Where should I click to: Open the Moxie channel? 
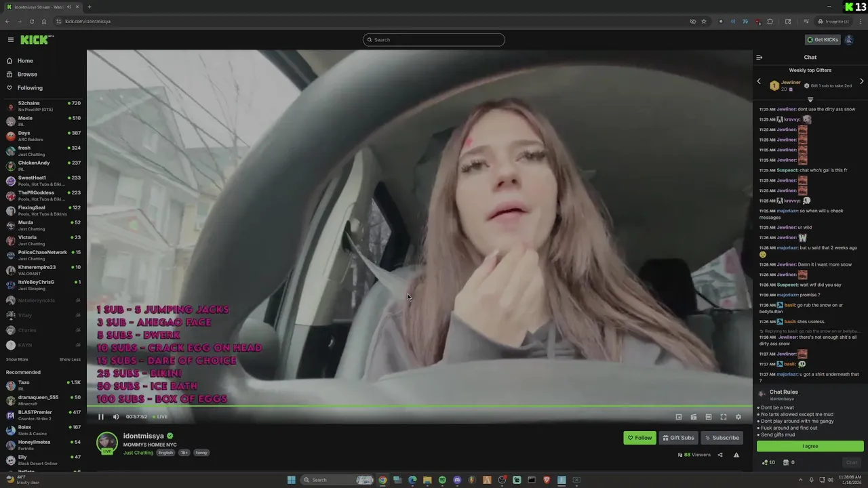pyautogui.click(x=43, y=121)
